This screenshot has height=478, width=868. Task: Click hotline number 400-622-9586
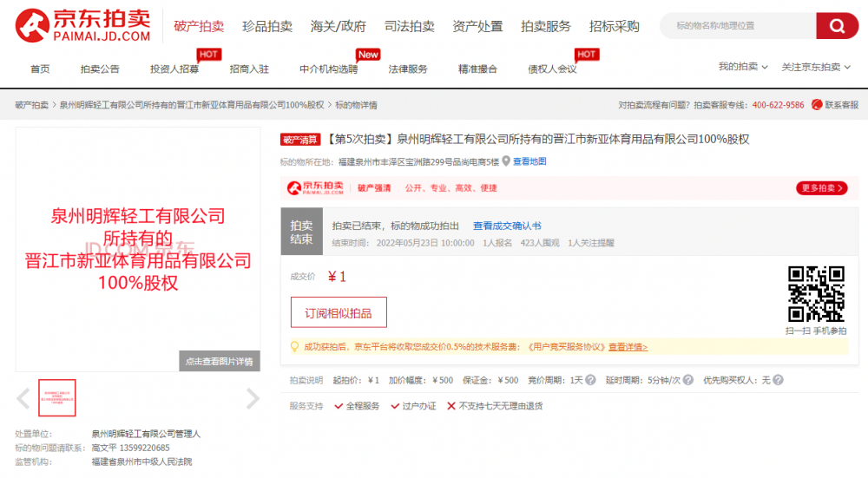778,105
